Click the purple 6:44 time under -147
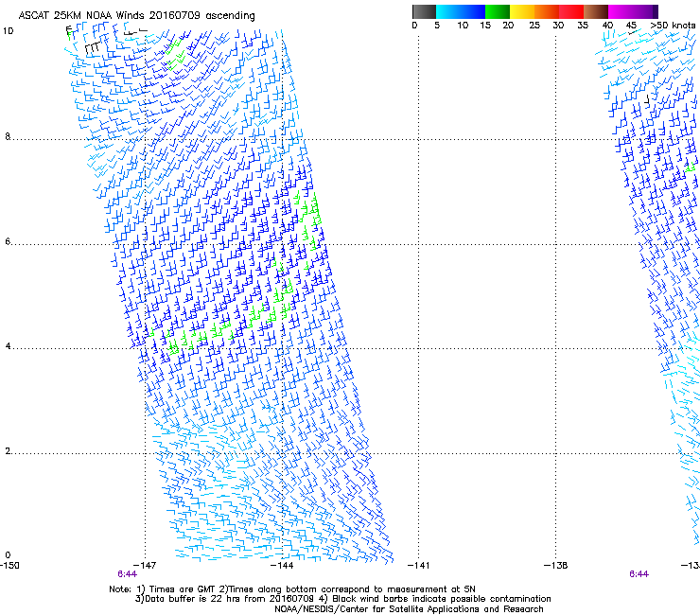 128,574
